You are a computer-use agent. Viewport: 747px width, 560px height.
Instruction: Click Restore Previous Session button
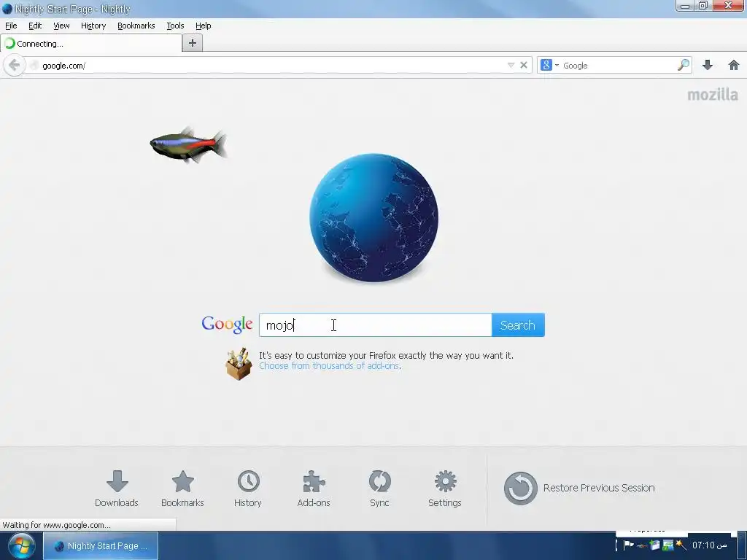[579, 488]
